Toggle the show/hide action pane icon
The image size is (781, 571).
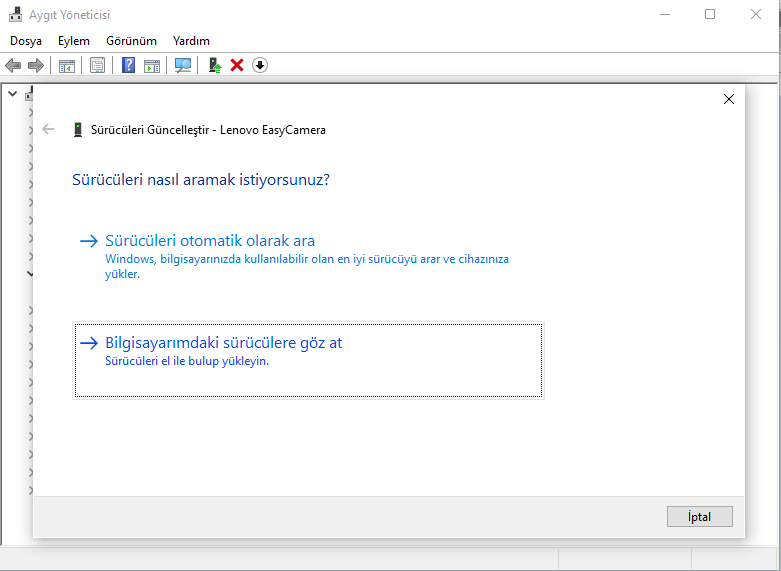[151, 65]
